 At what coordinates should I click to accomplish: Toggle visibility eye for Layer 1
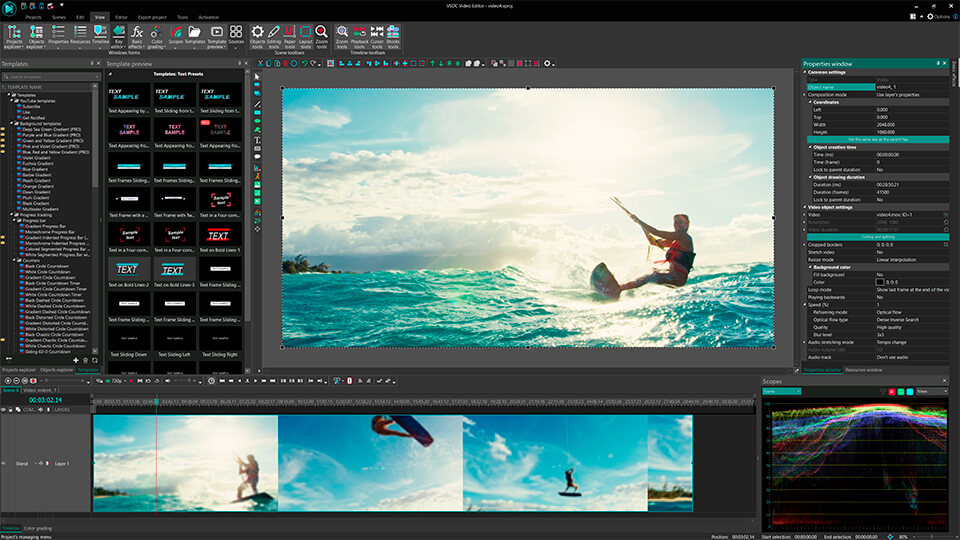5,464
